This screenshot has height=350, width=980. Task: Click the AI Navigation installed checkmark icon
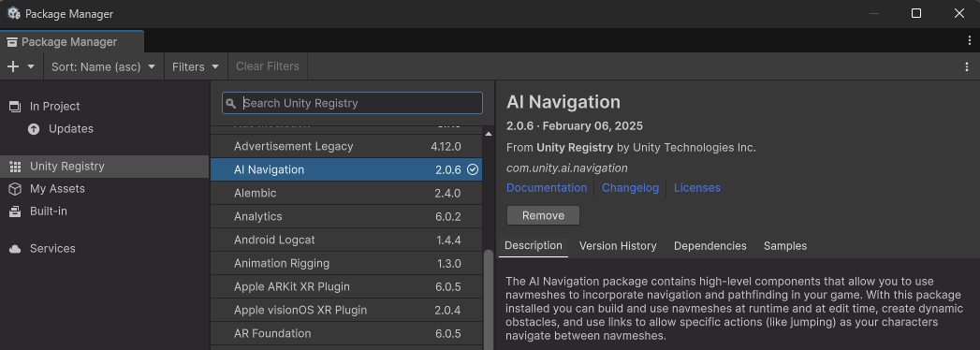tap(473, 169)
